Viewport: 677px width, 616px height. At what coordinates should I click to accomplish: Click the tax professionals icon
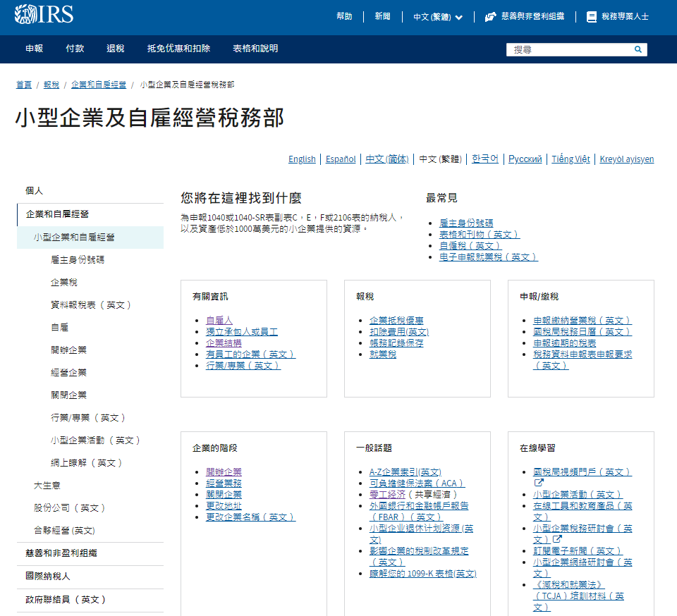(x=591, y=17)
